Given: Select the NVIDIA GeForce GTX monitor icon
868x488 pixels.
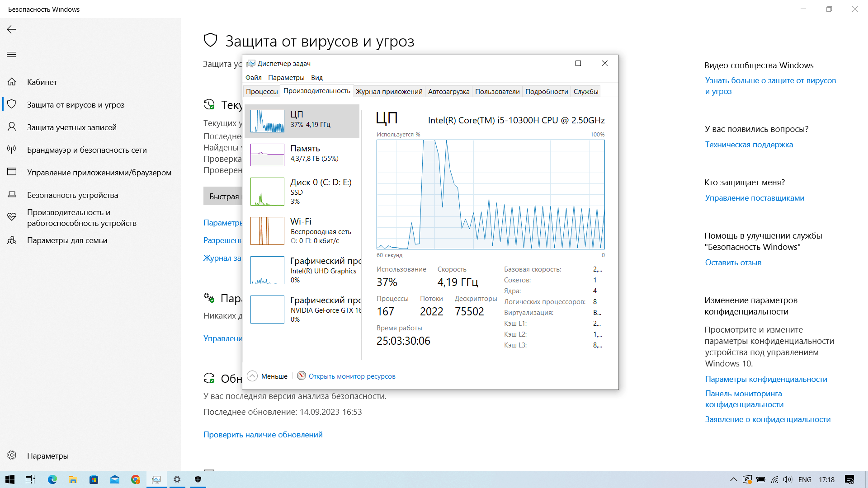Looking at the screenshot, I should point(267,309).
